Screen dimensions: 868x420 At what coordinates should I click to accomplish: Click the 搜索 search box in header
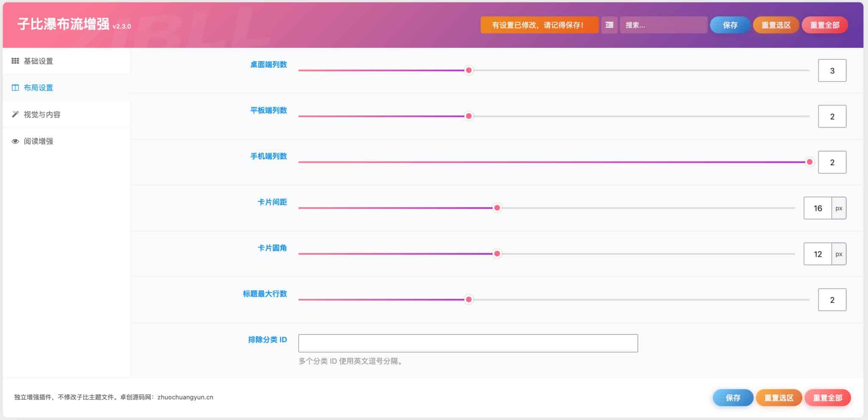663,25
